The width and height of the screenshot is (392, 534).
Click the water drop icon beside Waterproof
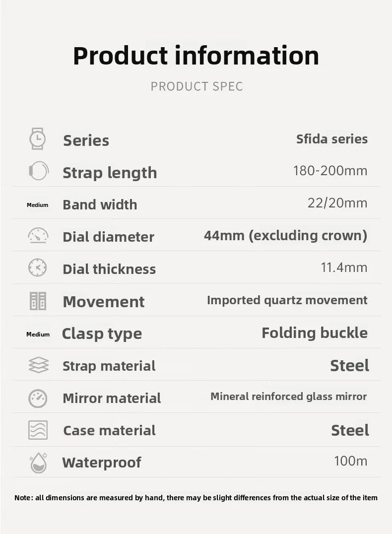coord(38,463)
